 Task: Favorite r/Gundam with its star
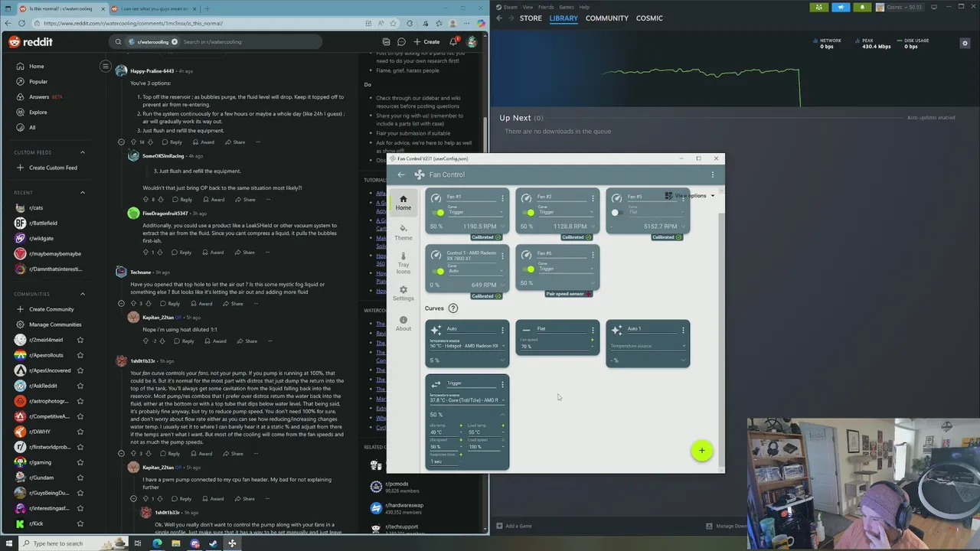80,478
